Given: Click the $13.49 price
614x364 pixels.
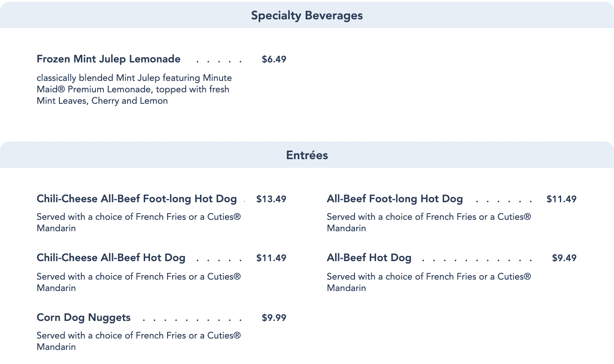Looking at the screenshot, I should 271,199.
